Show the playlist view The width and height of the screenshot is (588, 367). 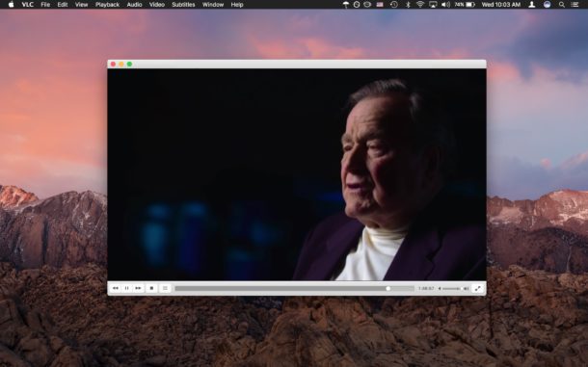point(165,288)
